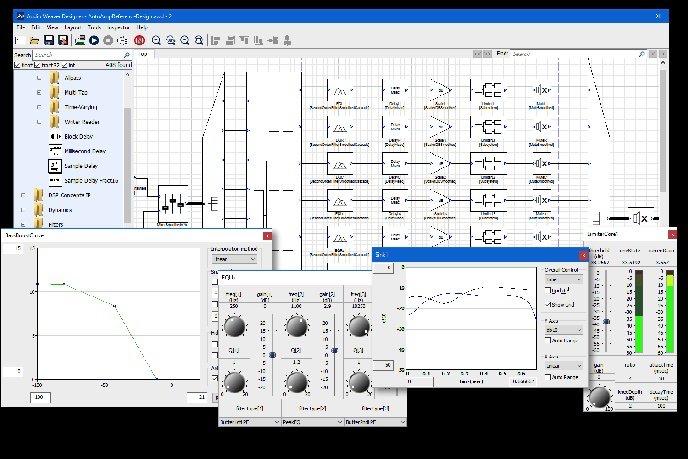The image size is (688, 459).
Task: Click the search magnifier in module browser
Action: tap(126, 55)
